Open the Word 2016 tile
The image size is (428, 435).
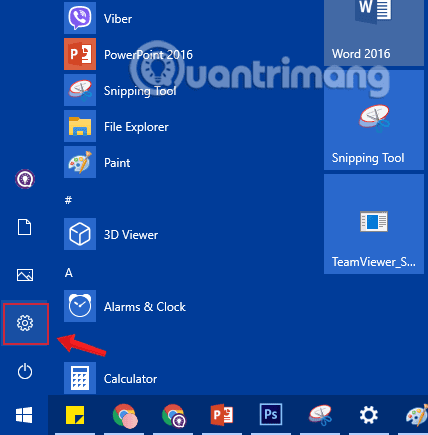point(374,33)
